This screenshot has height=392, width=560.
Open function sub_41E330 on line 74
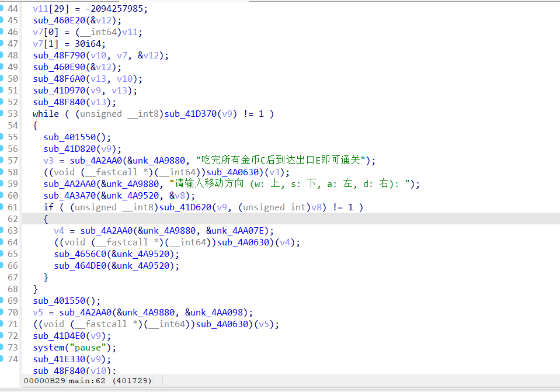[59, 359]
